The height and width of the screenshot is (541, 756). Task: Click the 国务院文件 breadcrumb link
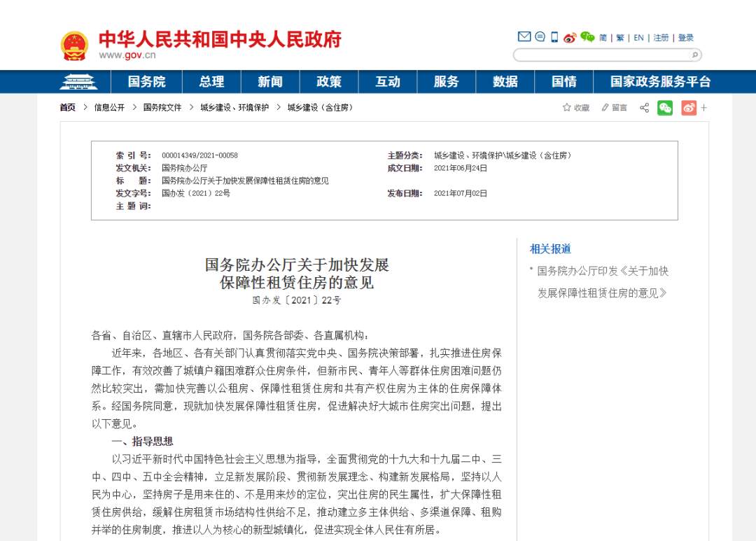162,108
